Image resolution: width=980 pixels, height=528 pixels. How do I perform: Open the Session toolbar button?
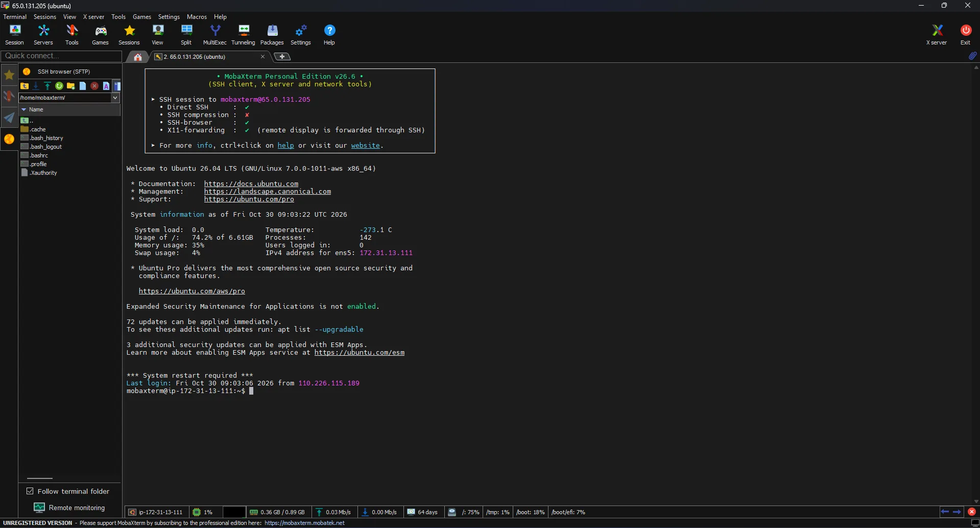click(15, 35)
